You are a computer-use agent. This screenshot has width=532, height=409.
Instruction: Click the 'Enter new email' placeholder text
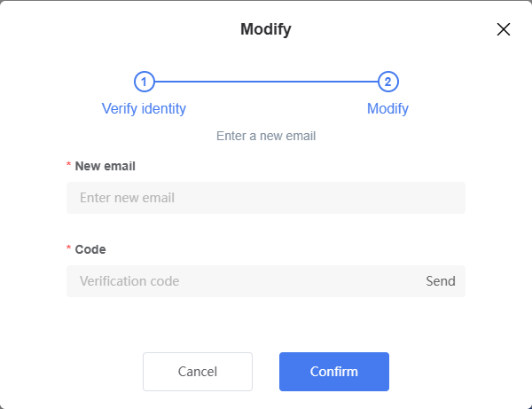coord(127,198)
